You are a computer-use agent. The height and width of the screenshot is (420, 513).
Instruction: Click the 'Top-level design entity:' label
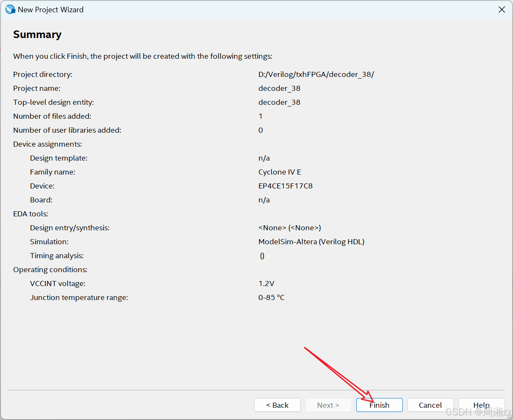tap(54, 102)
